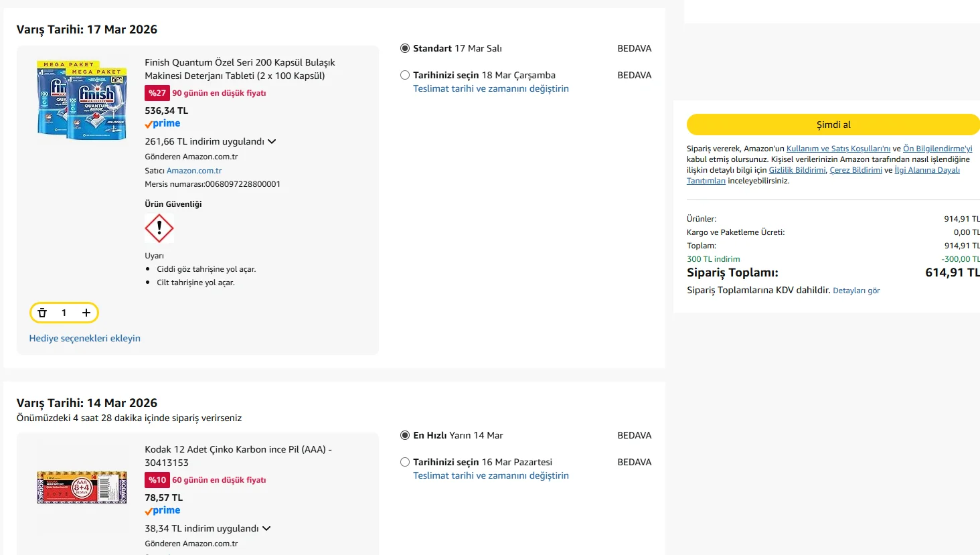
Task: Open Detayları gör link in order summary
Action: 856,291
